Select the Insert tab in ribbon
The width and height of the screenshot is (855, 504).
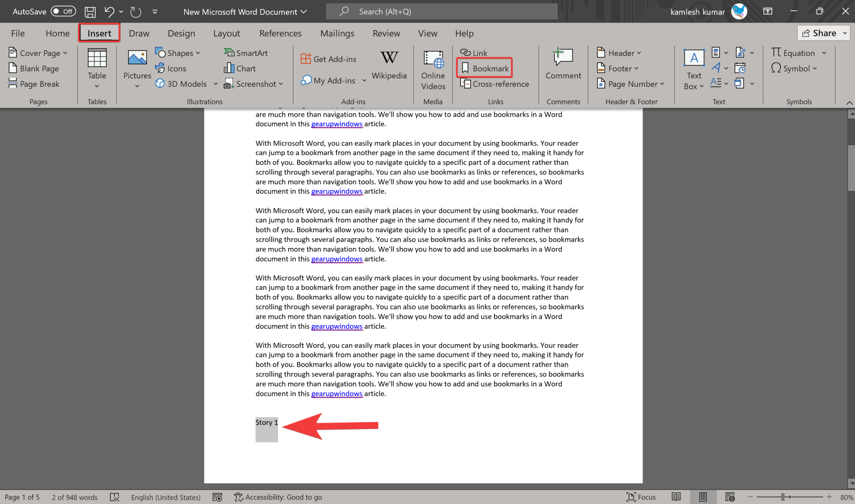tap(99, 33)
